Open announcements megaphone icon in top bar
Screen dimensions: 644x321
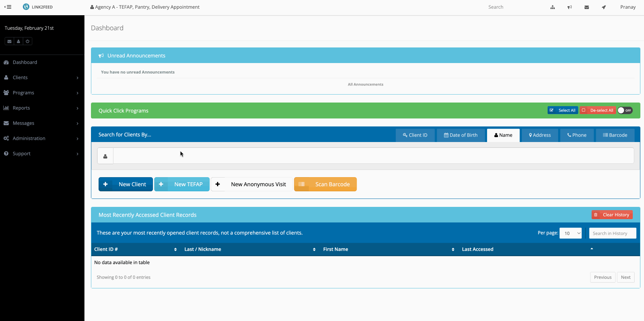pyautogui.click(x=569, y=7)
